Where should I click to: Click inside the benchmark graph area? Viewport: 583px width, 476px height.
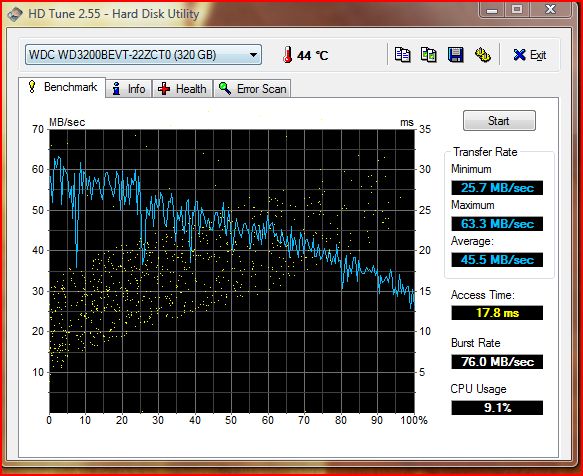[x=232, y=271]
